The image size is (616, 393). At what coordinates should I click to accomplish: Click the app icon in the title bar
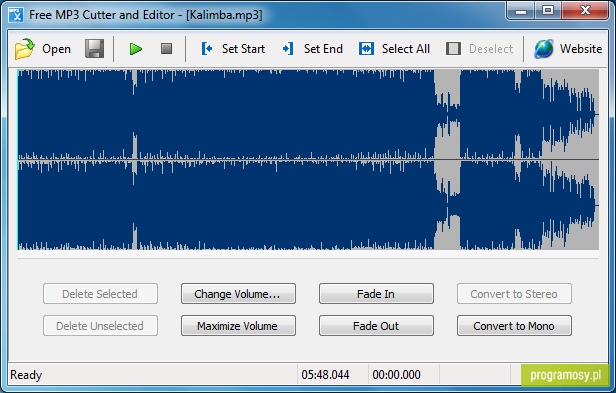16,15
